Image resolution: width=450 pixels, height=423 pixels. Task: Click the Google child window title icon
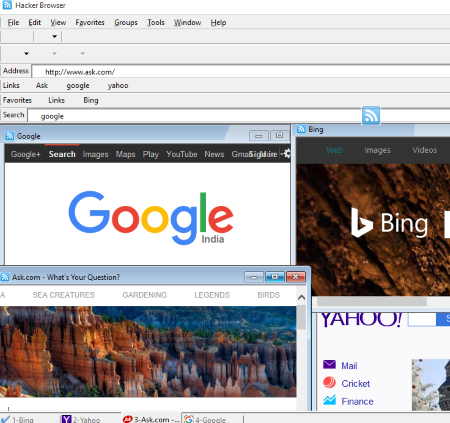click(x=9, y=136)
